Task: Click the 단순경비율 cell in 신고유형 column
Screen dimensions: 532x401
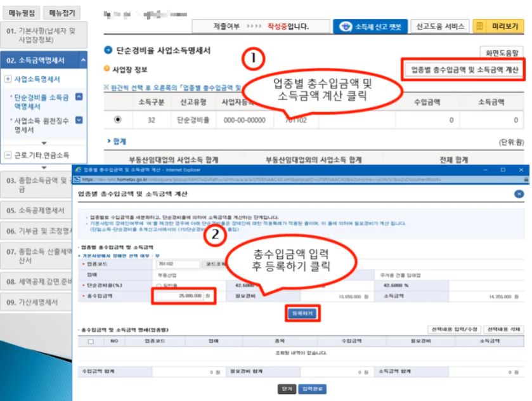Action: click(193, 120)
